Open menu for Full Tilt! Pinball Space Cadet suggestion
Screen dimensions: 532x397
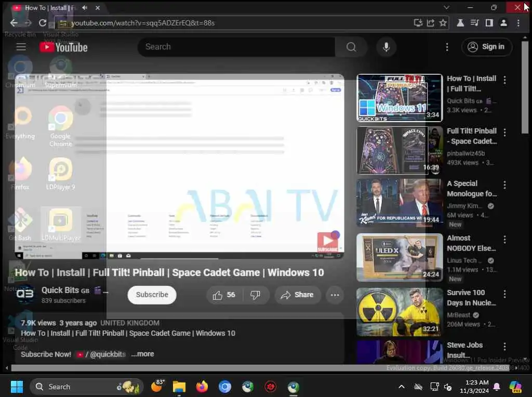(x=505, y=133)
